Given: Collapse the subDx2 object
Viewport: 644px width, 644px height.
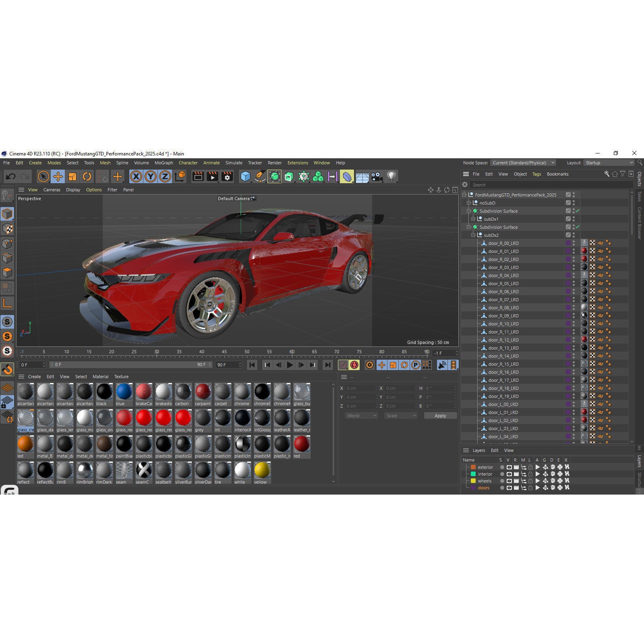Looking at the screenshot, I should (x=473, y=235).
